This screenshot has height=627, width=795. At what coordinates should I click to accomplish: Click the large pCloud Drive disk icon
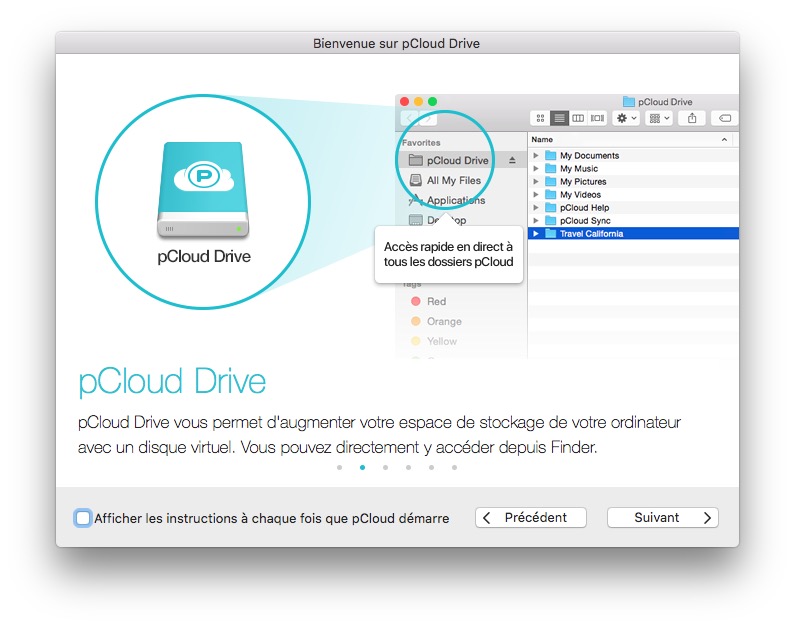[x=203, y=190]
